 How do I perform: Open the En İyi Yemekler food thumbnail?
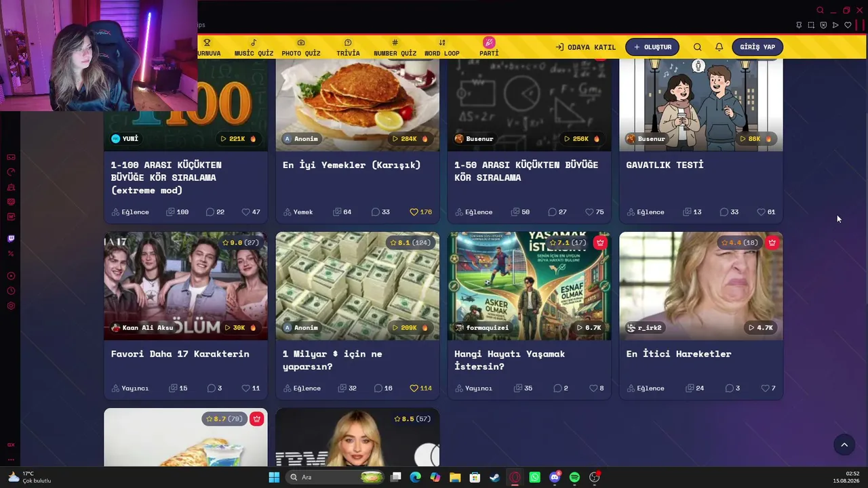(357, 104)
